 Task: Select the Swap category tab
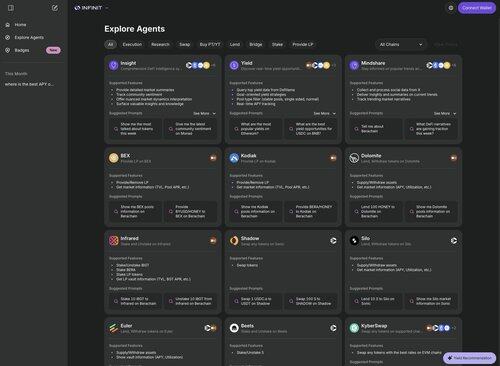184,44
